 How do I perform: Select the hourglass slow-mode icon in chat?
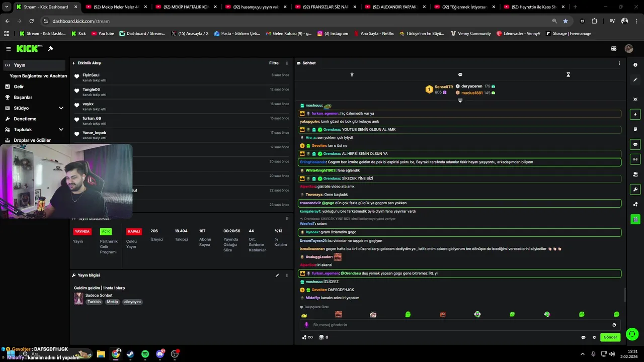(568, 74)
